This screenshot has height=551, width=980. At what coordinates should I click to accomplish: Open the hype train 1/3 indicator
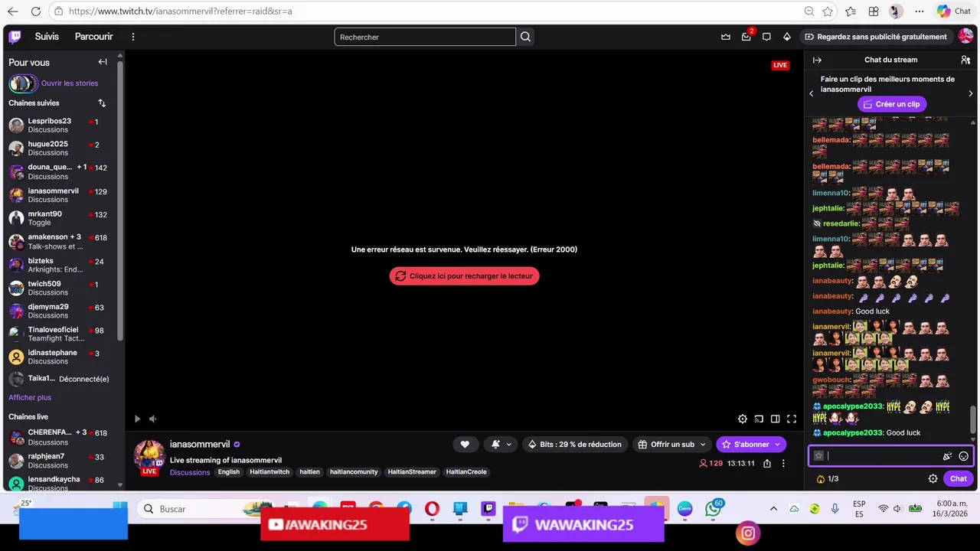(828, 478)
